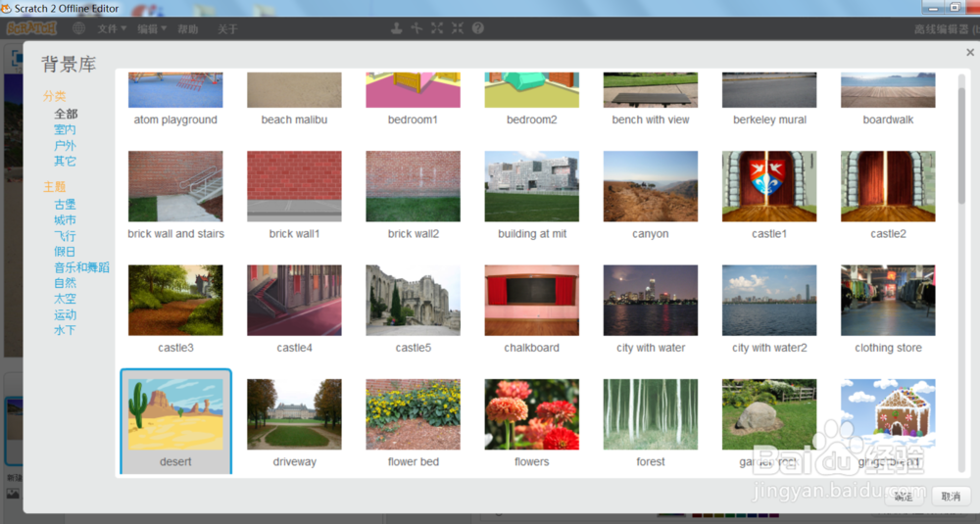
Task: Select the cut scissors tool icon
Action: [x=416, y=28]
